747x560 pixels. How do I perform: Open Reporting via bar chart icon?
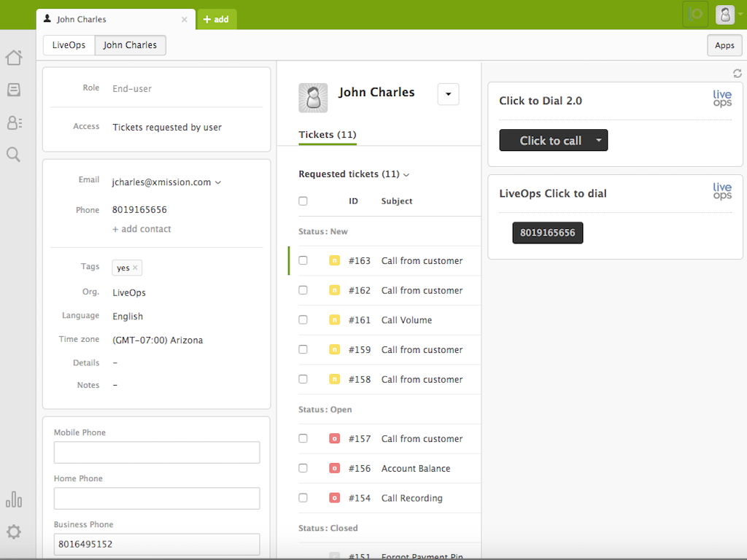point(13,499)
